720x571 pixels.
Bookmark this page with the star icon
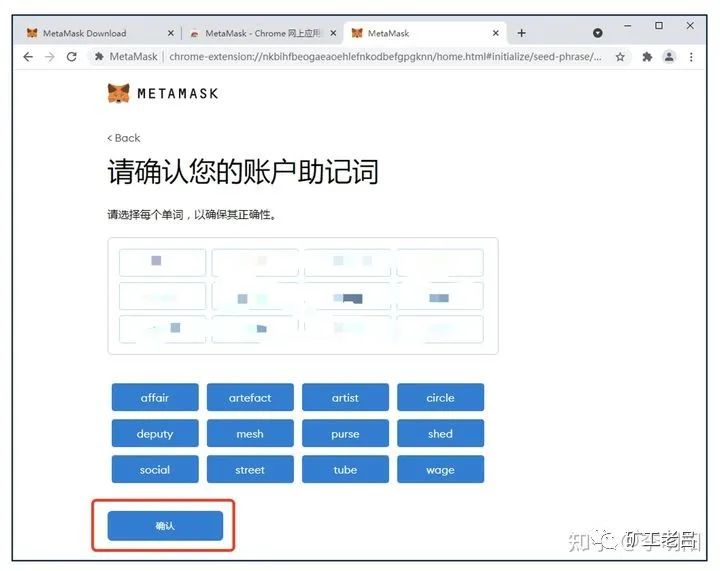coord(620,57)
